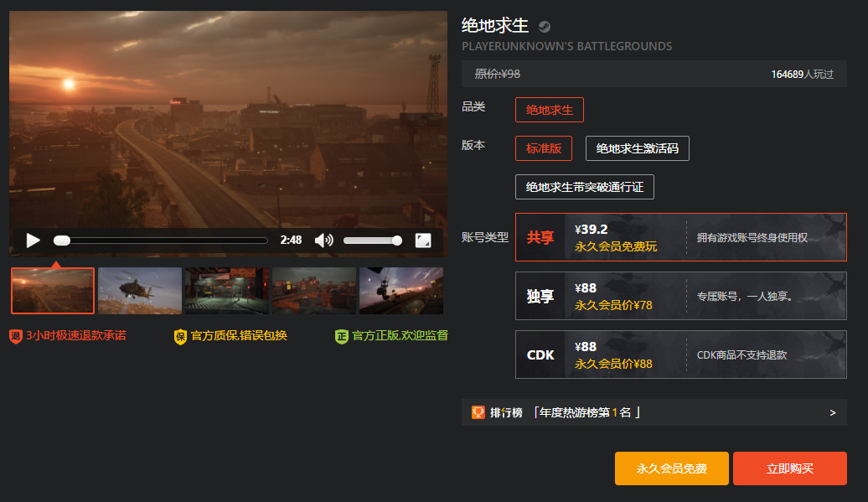Adjust the video volume slider
868x502 pixels.
(x=373, y=241)
